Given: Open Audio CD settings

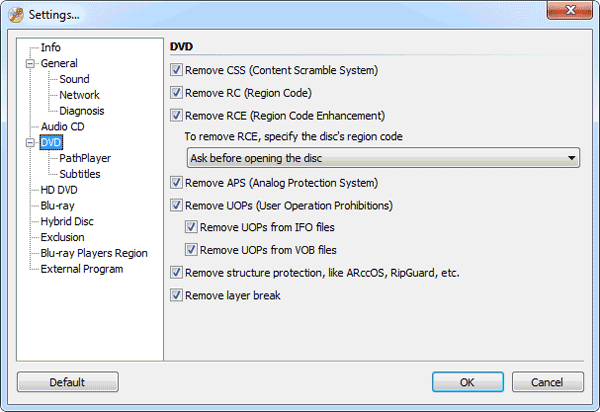Looking at the screenshot, I should pos(63,127).
